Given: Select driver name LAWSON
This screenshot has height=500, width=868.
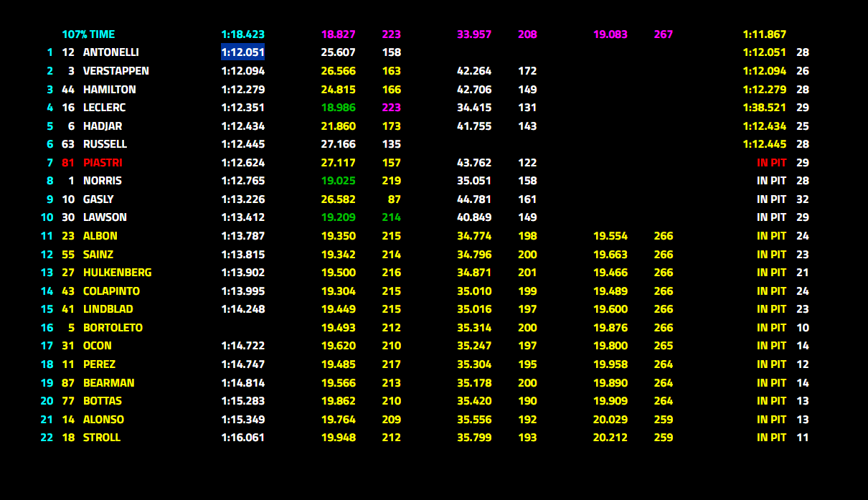Looking at the screenshot, I should 104,217.
